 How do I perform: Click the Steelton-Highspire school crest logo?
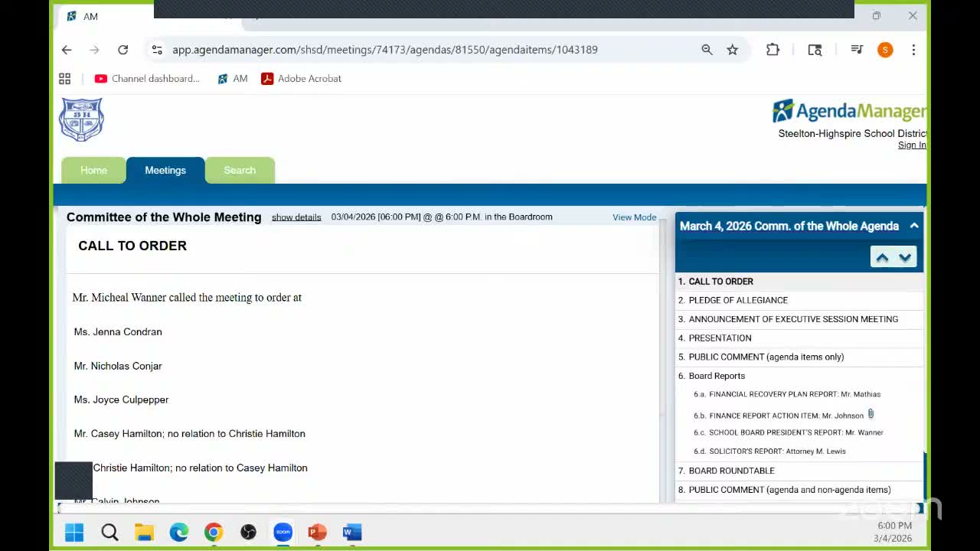81,119
